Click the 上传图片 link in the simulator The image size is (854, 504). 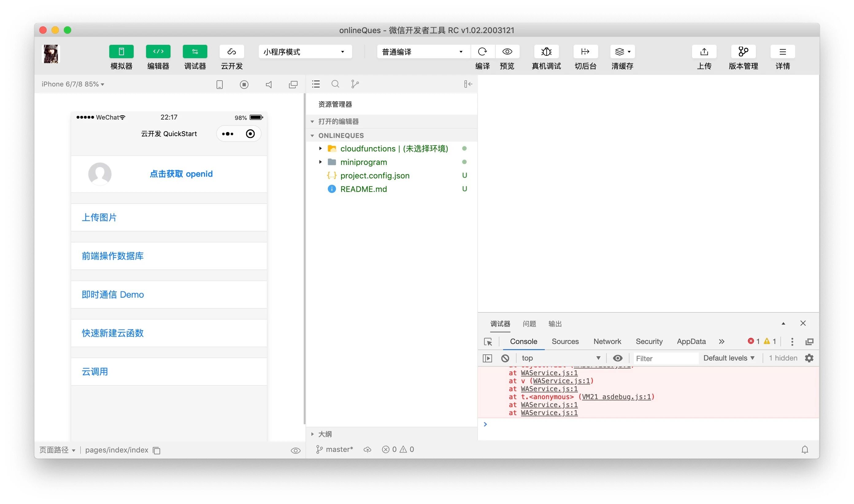click(99, 217)
